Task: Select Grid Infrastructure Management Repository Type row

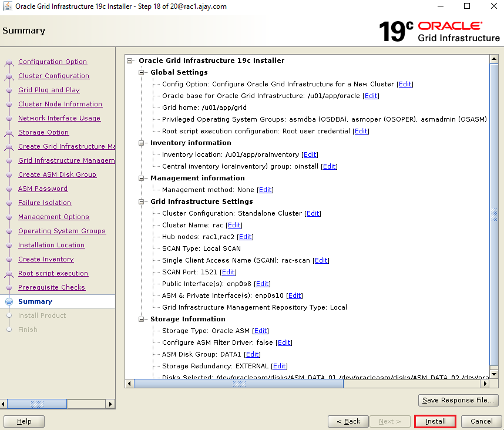Action: (254, 307)
